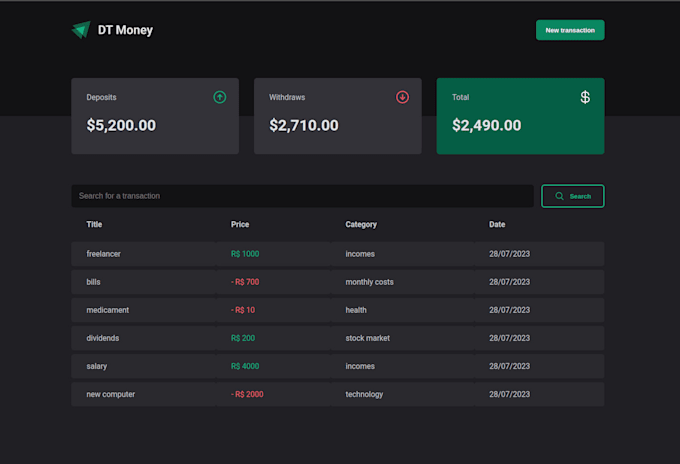Select the Title column header

[x=95, y=224]
